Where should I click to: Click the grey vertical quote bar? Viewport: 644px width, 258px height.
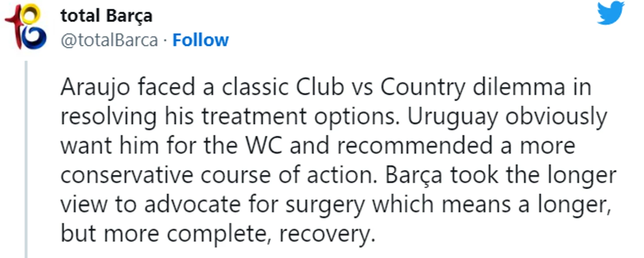coord(26,159)
